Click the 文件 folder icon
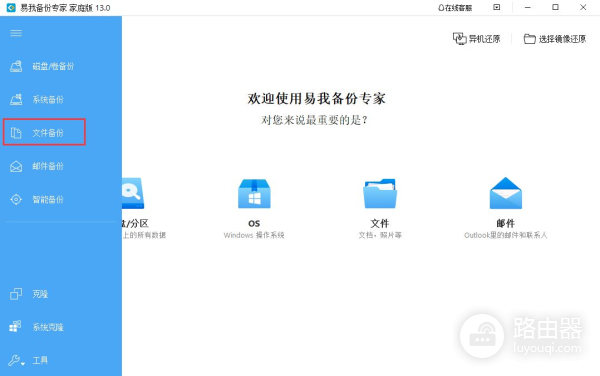The height and width of the screenshot is (376, 600). [380, 194]
